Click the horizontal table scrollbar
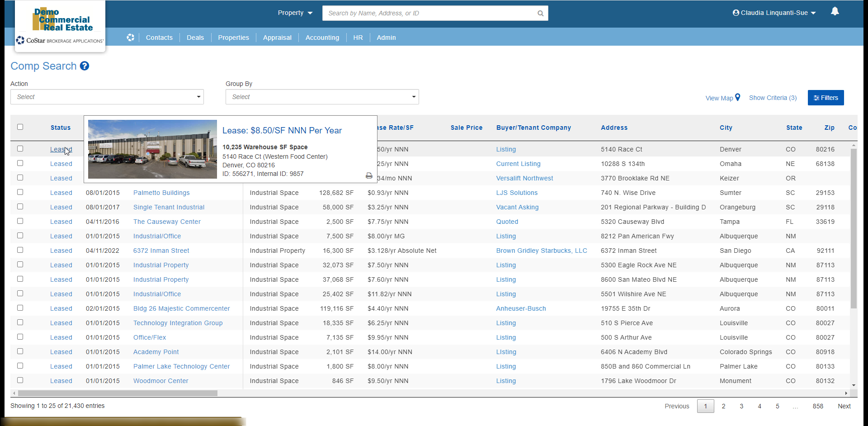 pos(118,393)
